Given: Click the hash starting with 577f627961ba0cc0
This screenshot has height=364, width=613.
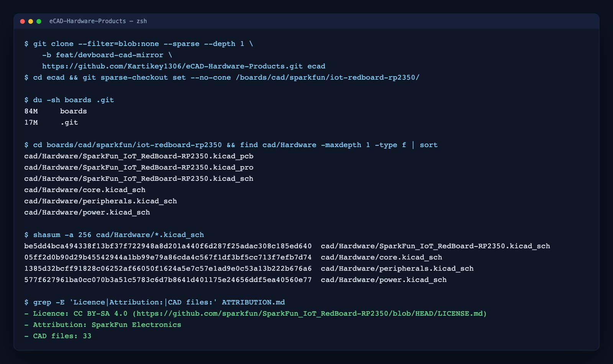Looking at the screenshot, I should click(168, 280).
